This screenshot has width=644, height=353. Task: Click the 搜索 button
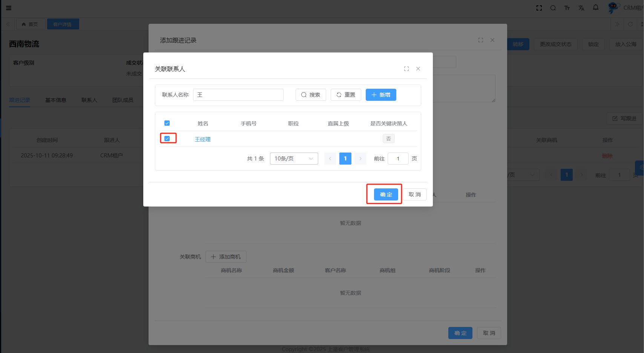(x=311, y=95)
